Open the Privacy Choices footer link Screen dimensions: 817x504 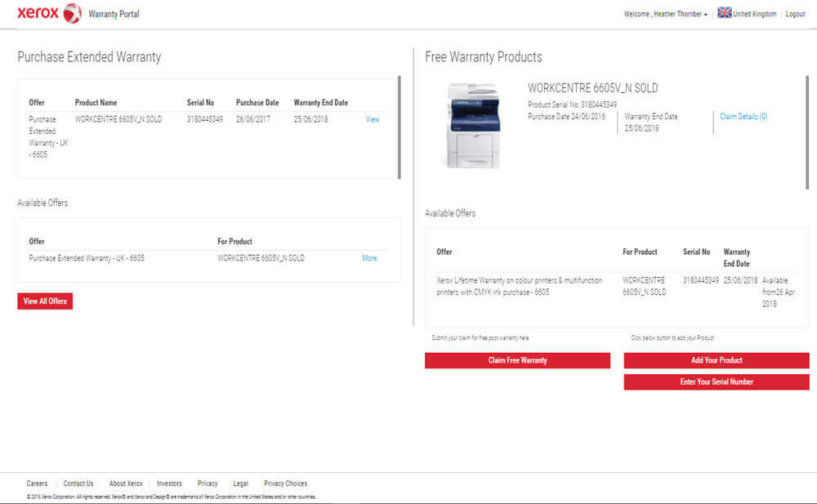click(x=285, y=484)
